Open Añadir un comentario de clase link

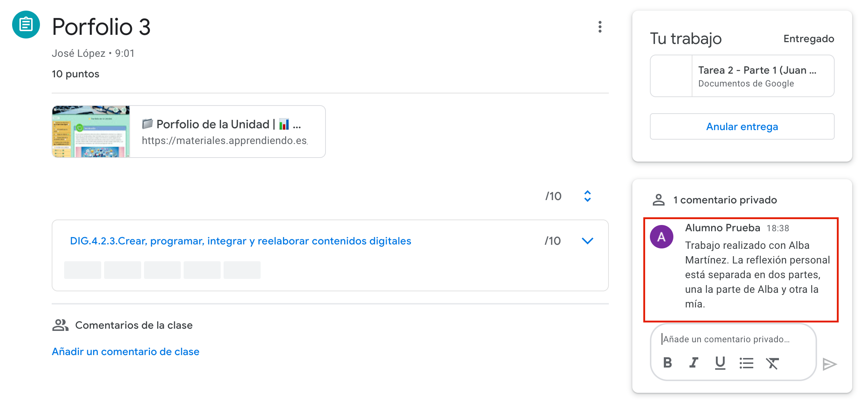125,351
